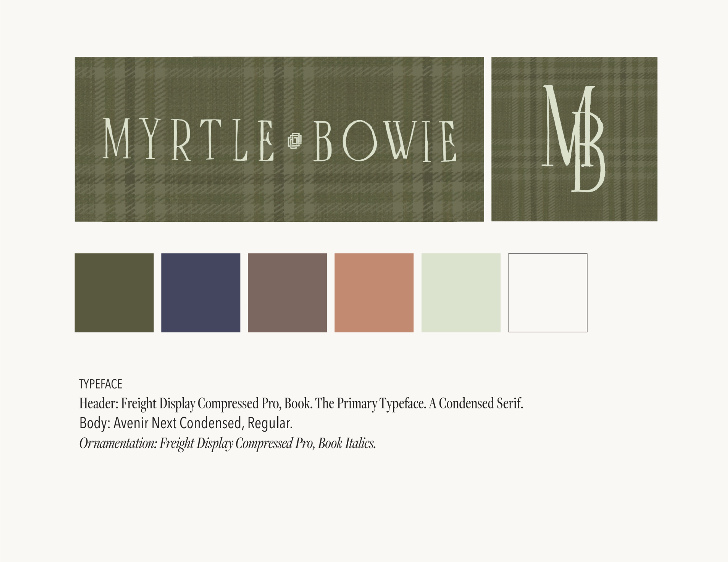Select the navy blue color swatch
Viewport: 728px width, 562px height.
(x=201, y=293)
